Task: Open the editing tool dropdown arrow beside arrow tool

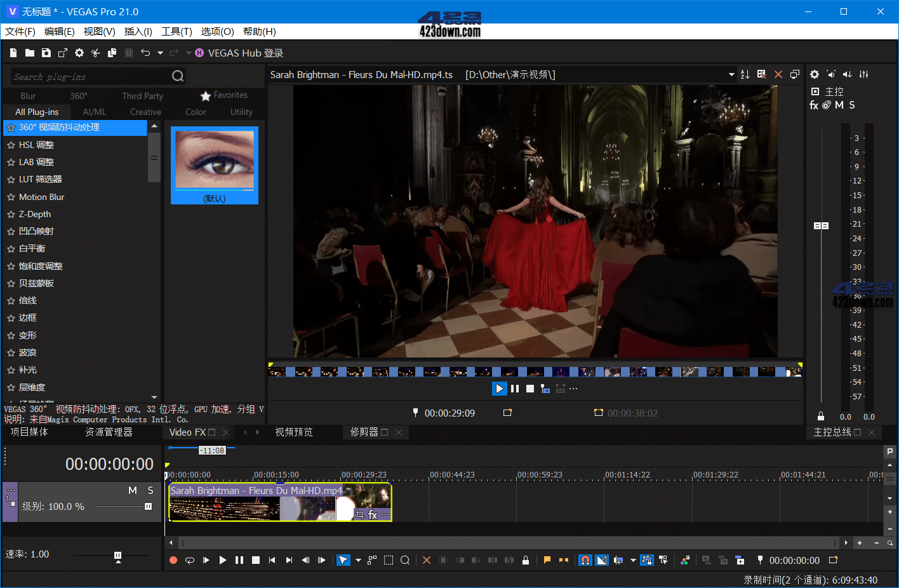Action: pyautogui.click(x=358, y=560)
